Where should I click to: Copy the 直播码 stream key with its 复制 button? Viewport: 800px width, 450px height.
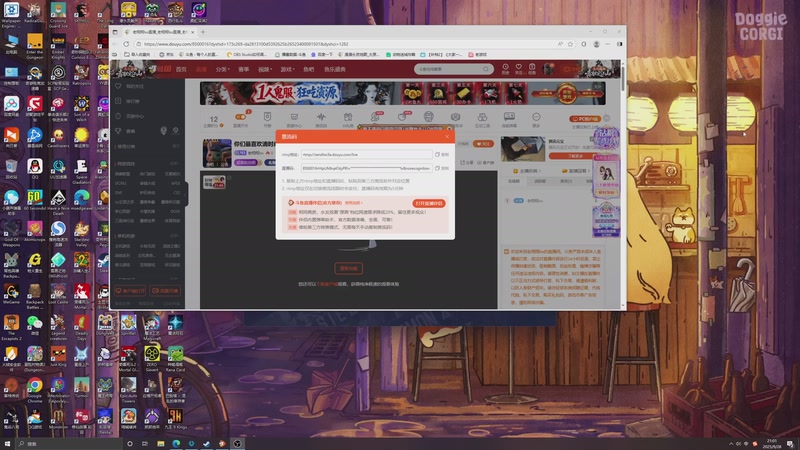click(442, 168)
